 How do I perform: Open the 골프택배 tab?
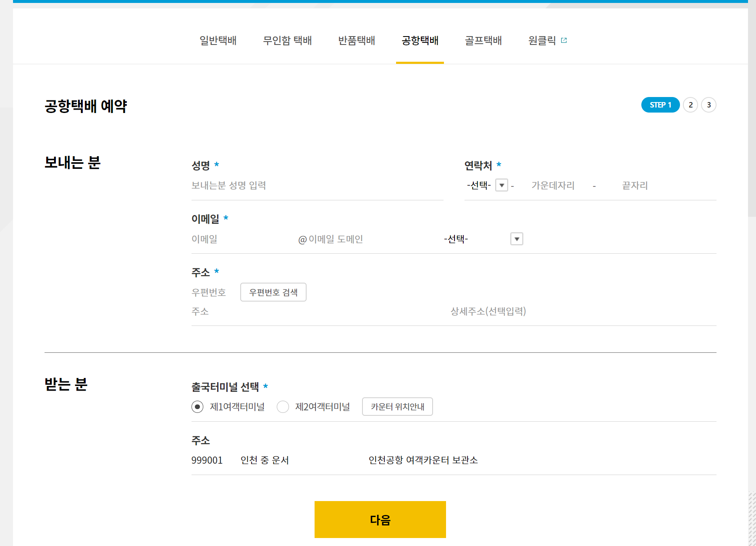point(483,40)
